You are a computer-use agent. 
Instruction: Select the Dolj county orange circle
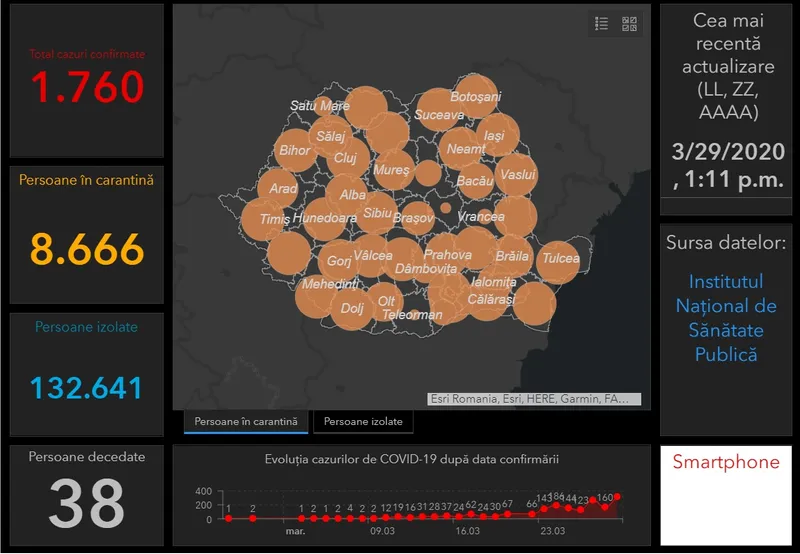point(351,309)
